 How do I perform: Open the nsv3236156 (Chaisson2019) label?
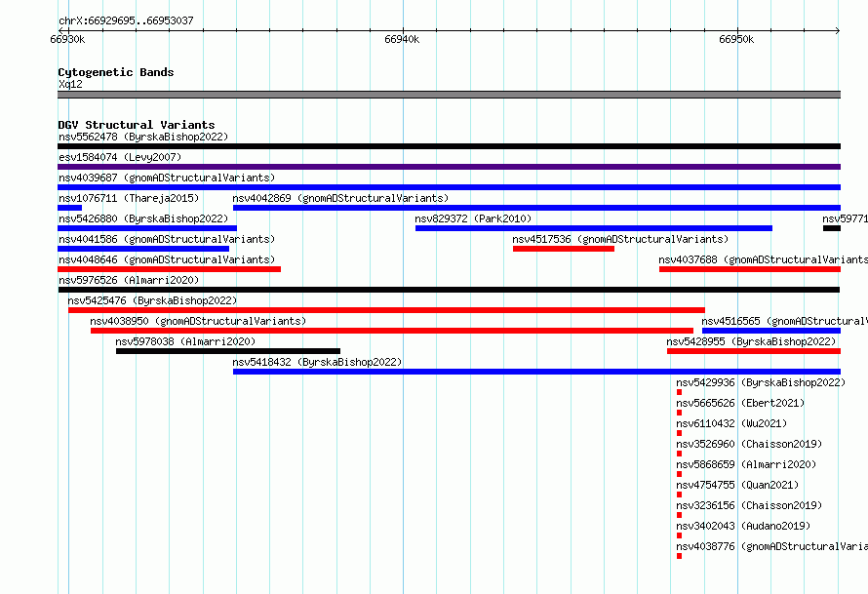click(x=749, y=505)
